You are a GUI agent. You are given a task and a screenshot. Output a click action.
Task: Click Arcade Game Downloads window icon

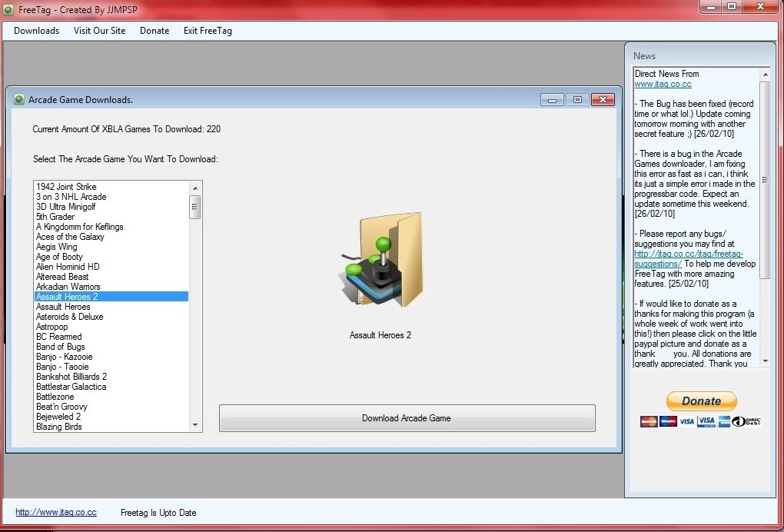[19, 99]
